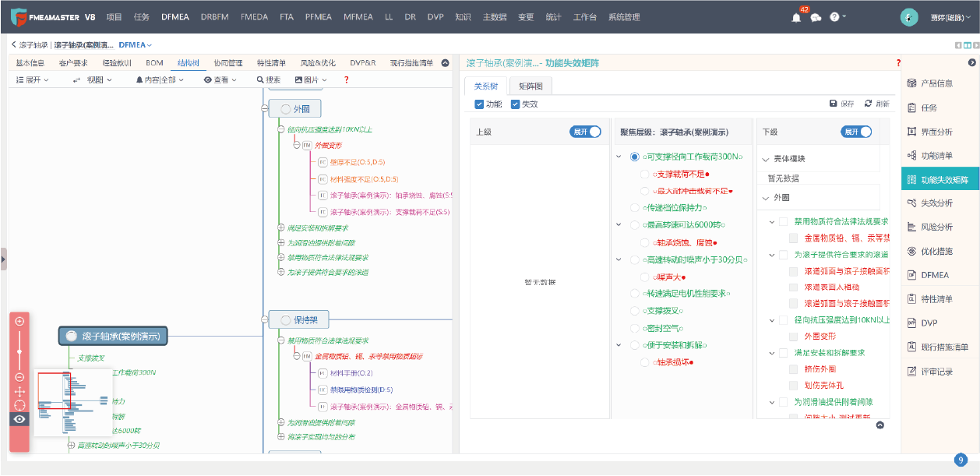Image resolution: width=980 pixels, height=476 pixels.
Task: Toggle the minimap eye icon
Action: tap(19, 419)
